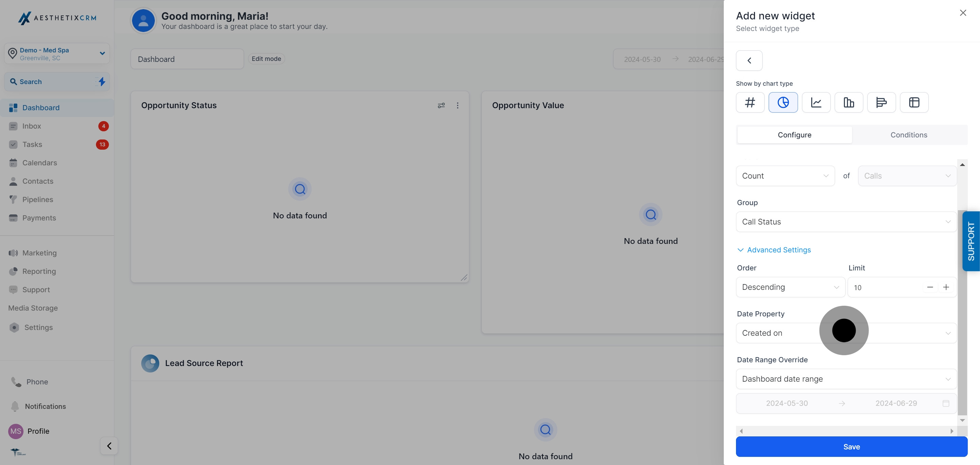The image size is (980, 465).
Task: Open the Dashboard date range override dropdown
Action: [x=846, y=379]
